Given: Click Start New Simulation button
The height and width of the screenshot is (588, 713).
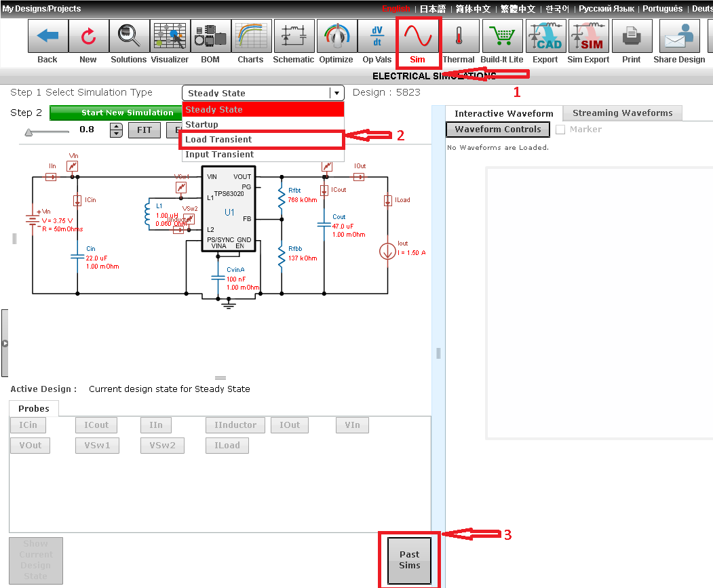Looking at the screenshot, I should 116,113.
